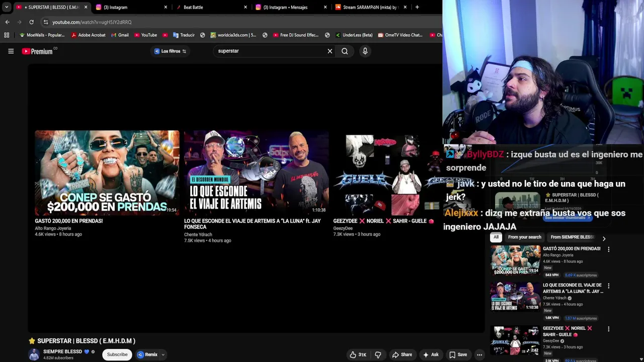Open the YouTube hamburger guide menu
Screen dimensions: 644x362
pyautogui.click(x=11, y=51)
